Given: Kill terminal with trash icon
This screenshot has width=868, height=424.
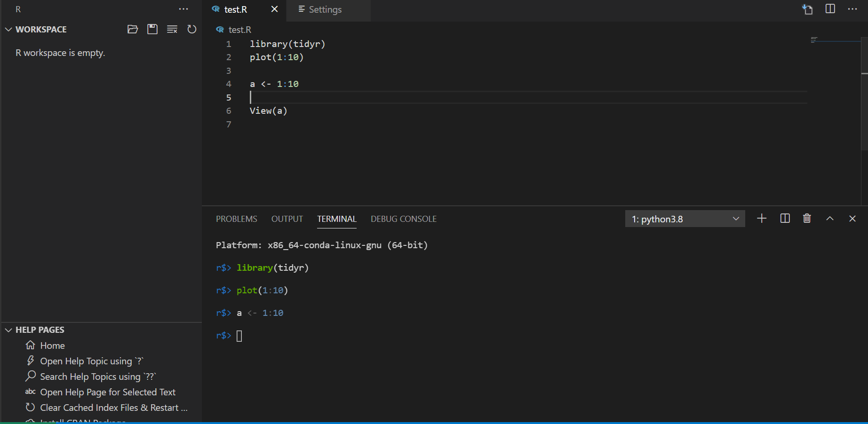Looking at the screenshot, I should coord(807,218).
